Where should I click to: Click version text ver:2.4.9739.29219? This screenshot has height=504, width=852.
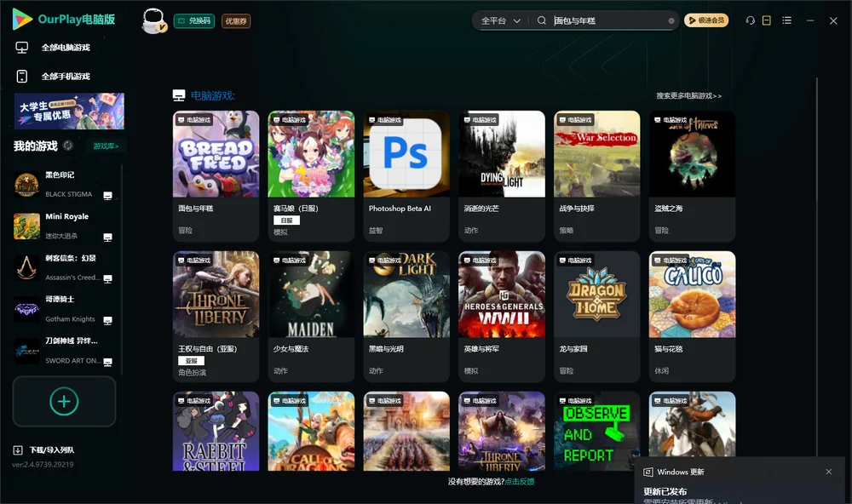pyautogui.click(x=43, y=465)
